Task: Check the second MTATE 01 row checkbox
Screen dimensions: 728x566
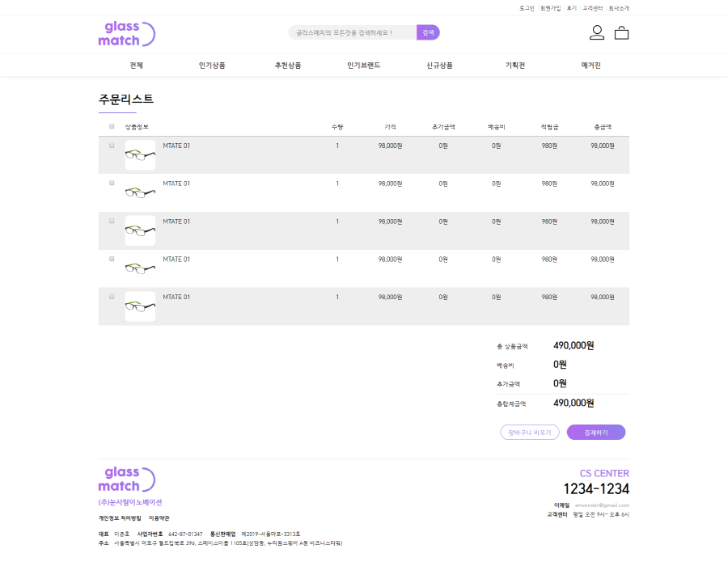Action: [x=112, y=184]
